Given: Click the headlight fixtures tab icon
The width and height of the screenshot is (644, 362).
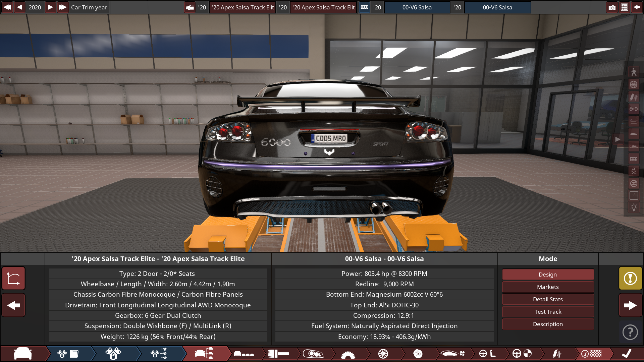Looking at the screenshot, I should click(x=313, y=354).
